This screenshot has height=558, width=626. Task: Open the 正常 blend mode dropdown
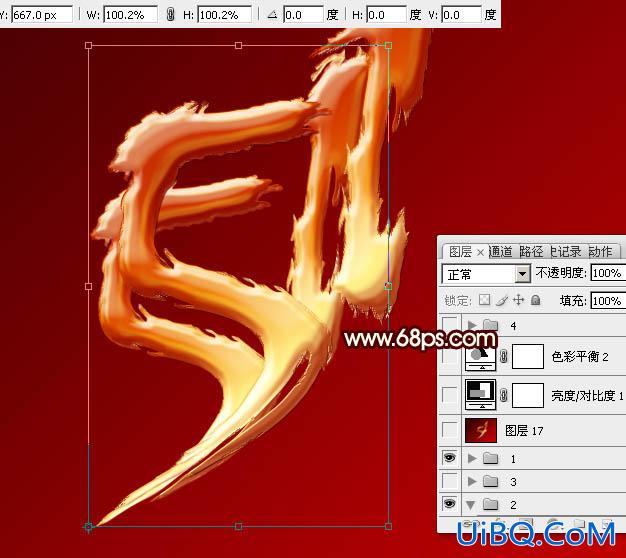coord(522,274)
